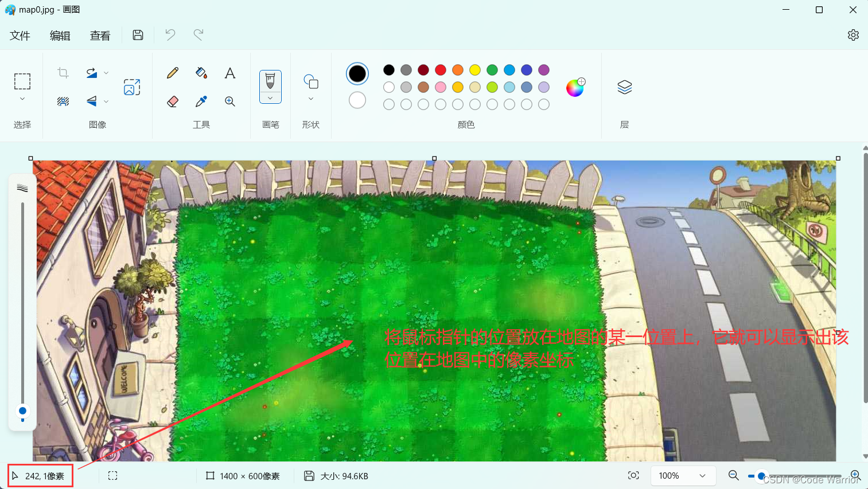Maximize the Paint window
Viewport: 868px width, 489px height.
819,10
